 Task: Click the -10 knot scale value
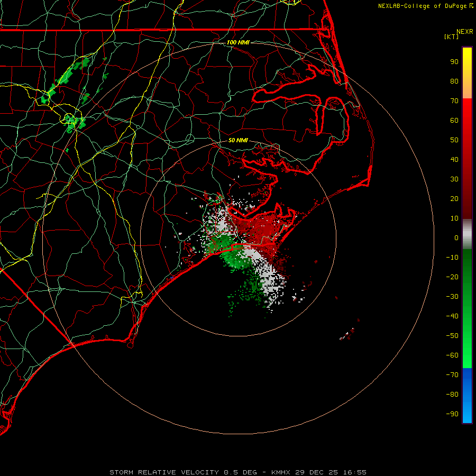452,258
